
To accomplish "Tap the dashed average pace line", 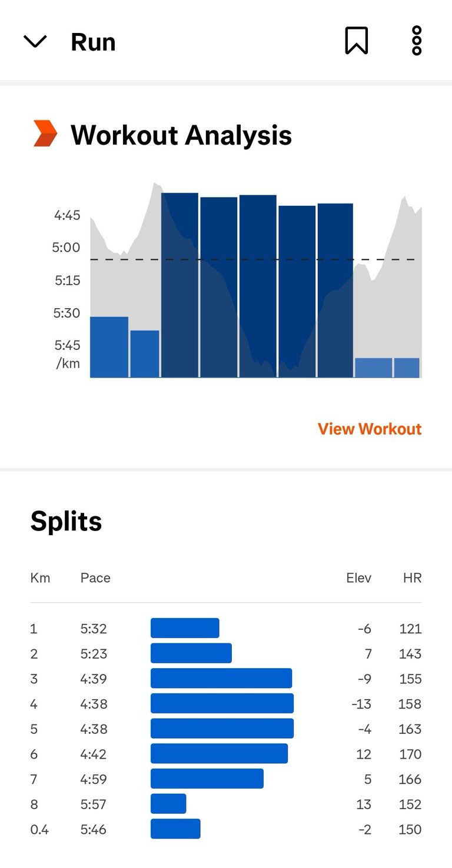I will [x=252, y=259].
